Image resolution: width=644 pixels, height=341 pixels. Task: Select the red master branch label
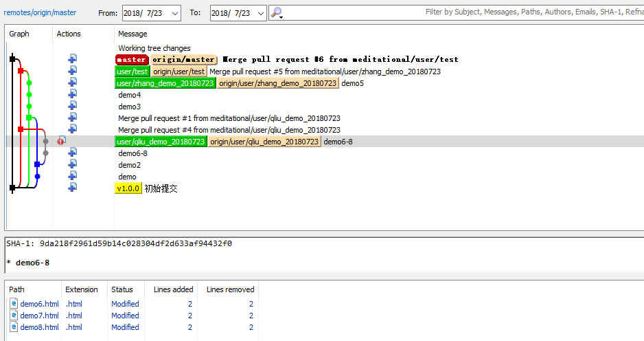[132, 60]
